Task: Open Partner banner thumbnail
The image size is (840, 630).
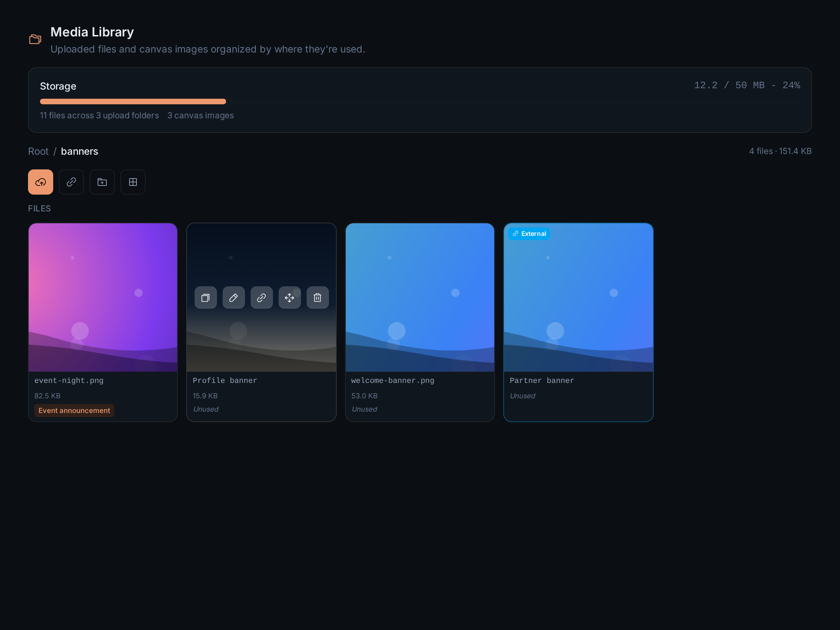Action: pyautogui.click(x=578, y=297)
